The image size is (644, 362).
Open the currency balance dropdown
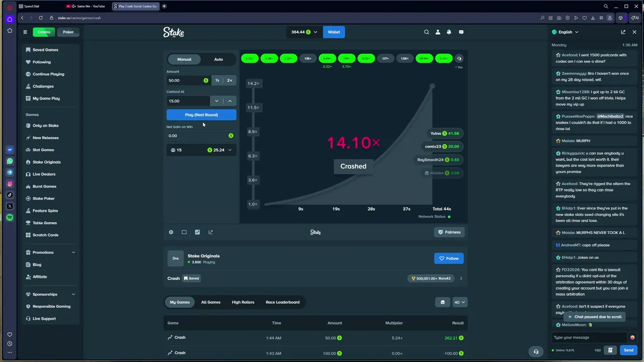pos(304,32)
